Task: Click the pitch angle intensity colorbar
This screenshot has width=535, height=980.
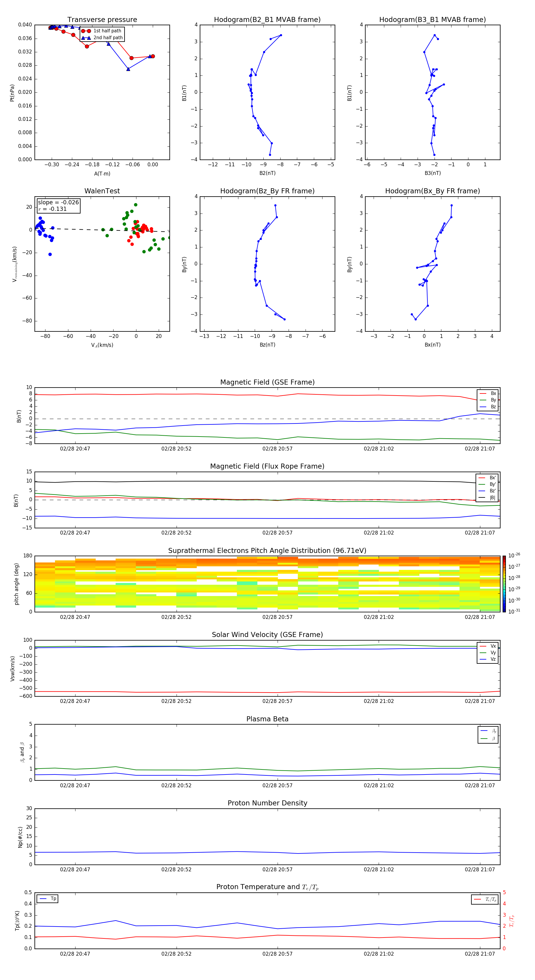Action: (x=504, y=584)
